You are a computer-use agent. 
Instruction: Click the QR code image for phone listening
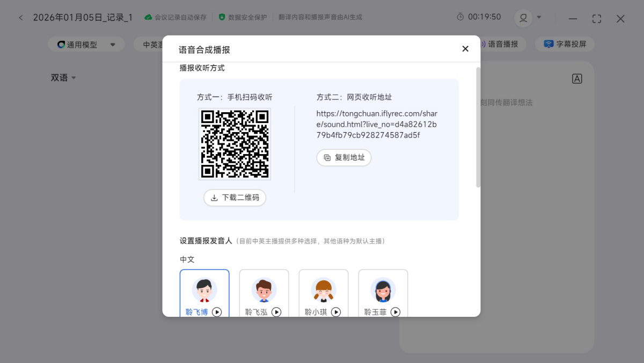coord(235,144)
